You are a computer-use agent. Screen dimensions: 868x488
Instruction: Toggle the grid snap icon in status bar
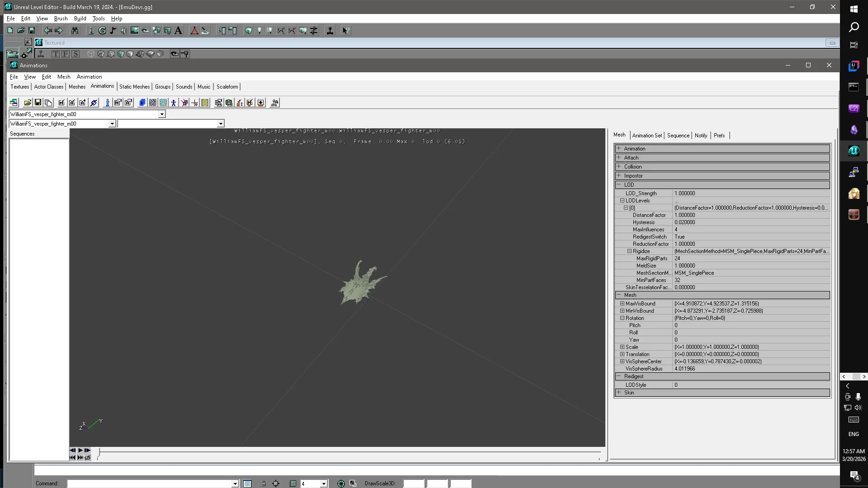coord(293,483)
